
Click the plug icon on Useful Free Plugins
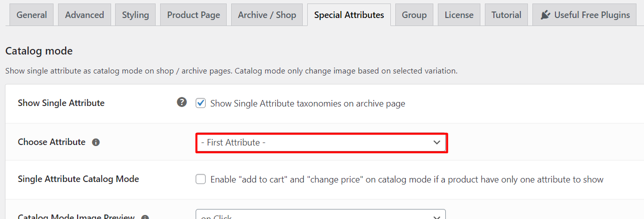pos(545,15)
